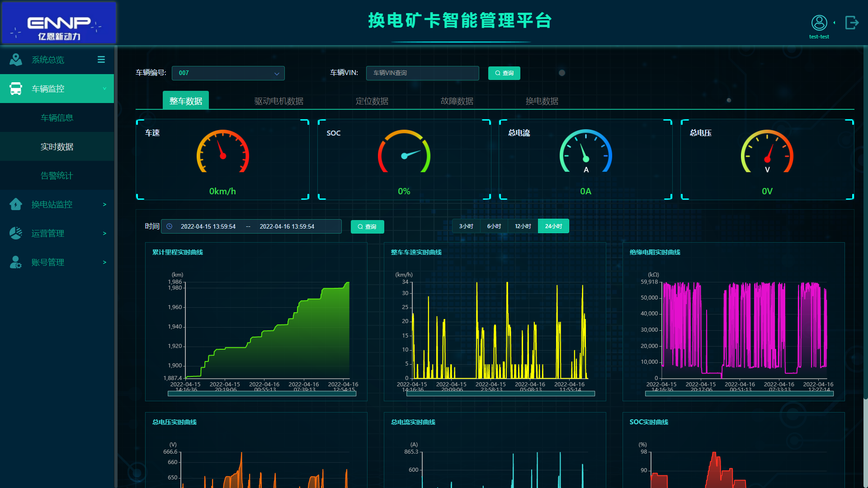Click the 换电矿卡智能管理平台 page title
The width and height of the screenshot is (868, 488).
[460, 21]
